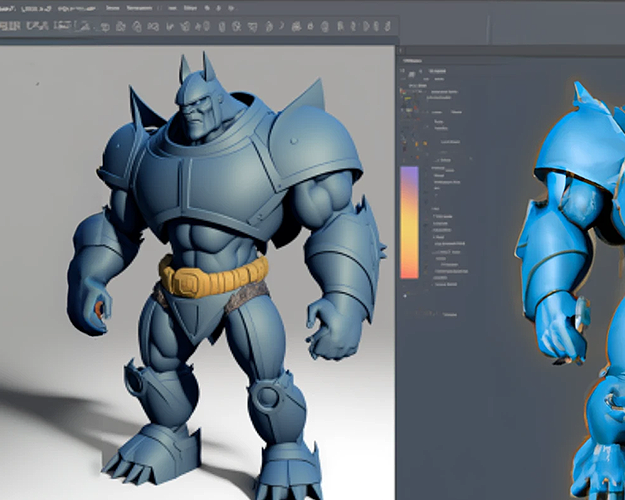Select the gray armored character model in viewport

click(226, 275)
